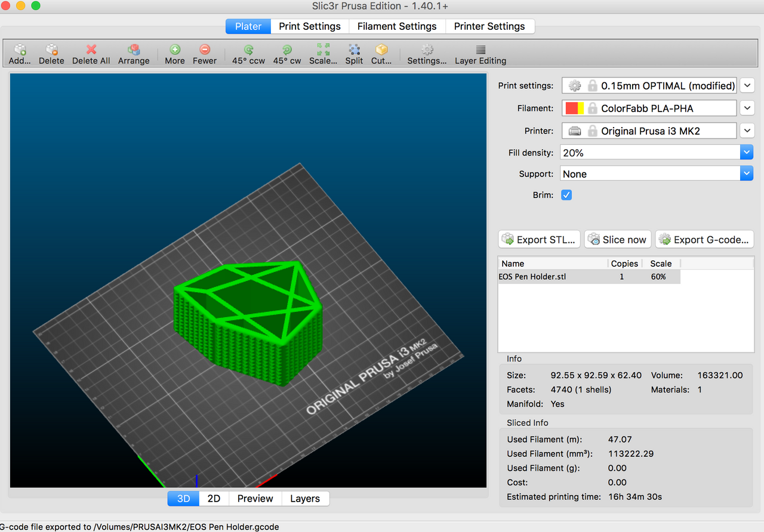Click the Copies column header
The width and height of the screenshot is (764, 532).
625,264
